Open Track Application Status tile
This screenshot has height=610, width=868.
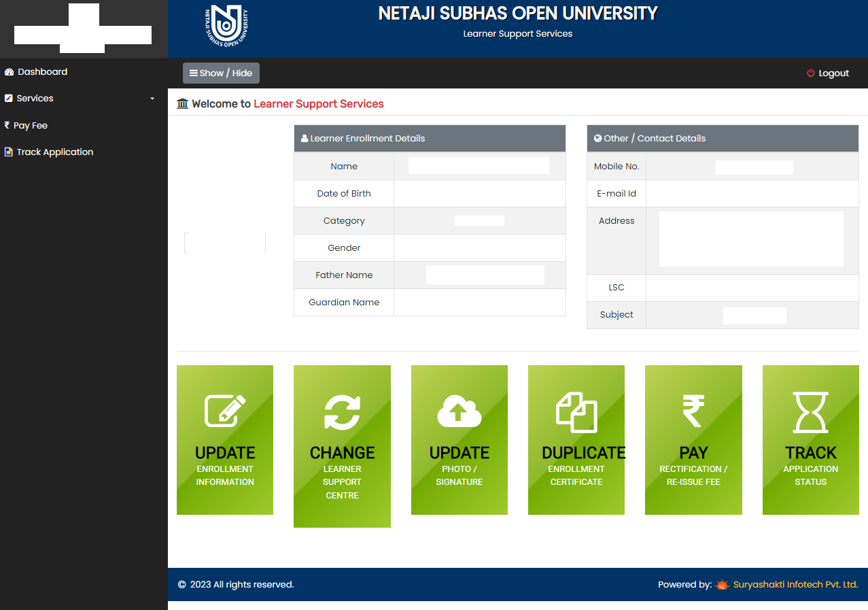click(x=811, y=440)
